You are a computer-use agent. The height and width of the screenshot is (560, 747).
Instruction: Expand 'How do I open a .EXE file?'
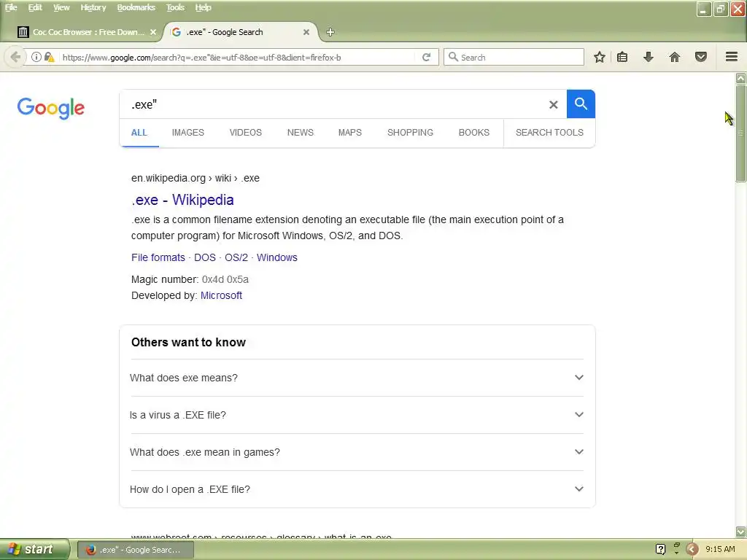[357, 489]
